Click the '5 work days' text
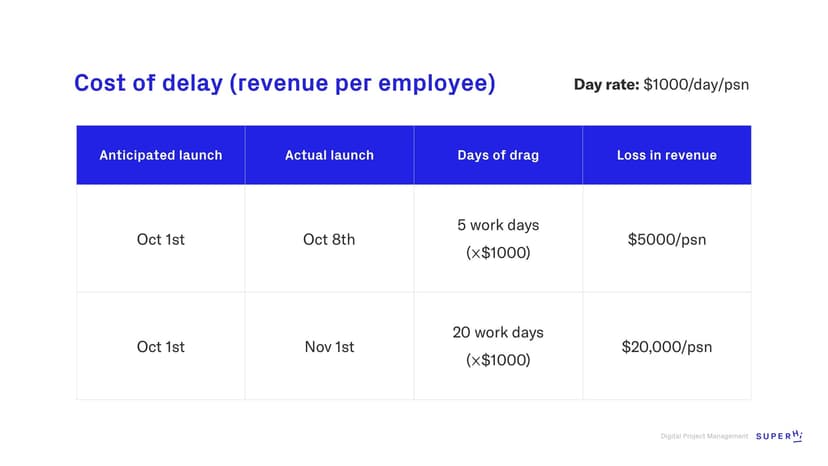This screenshot has height=466, width=828. point(498,226)
